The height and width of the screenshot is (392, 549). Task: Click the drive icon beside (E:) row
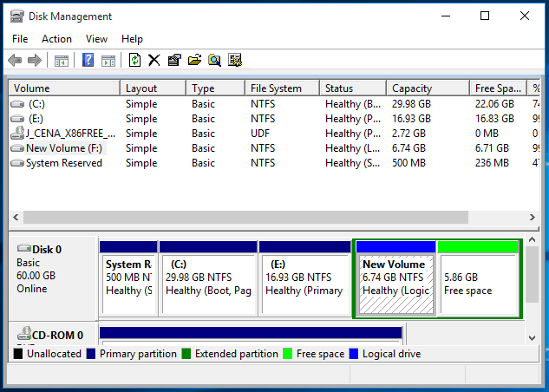click(x=17, y=119)
